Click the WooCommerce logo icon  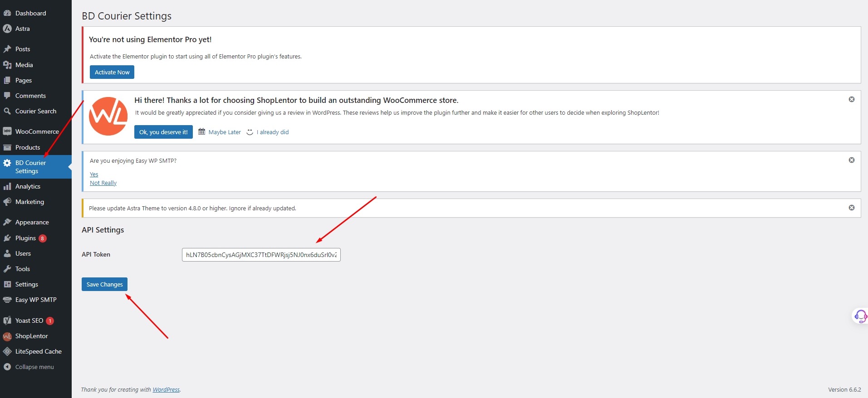click(7, 131)
